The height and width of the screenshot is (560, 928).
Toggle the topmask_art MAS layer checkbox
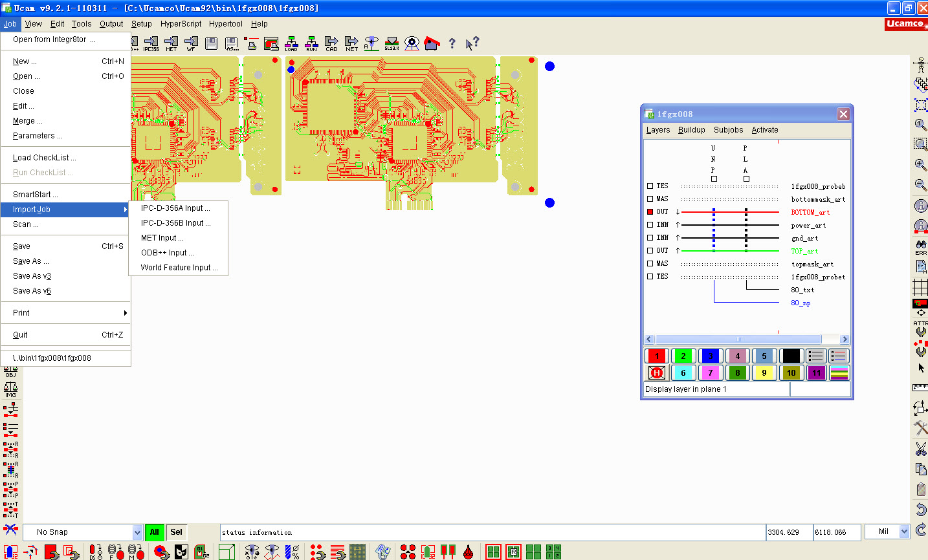pos(650,263)
